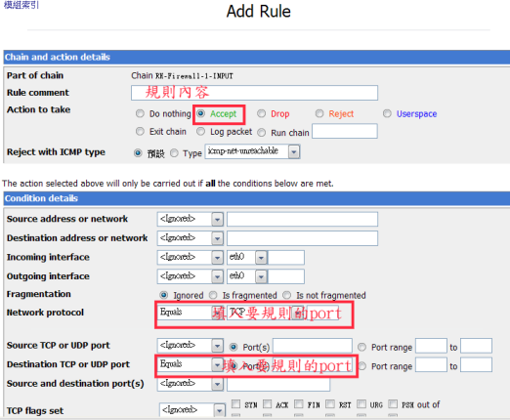Choose the Drop action
The height and width of the screenshot is (420, 510).
click(261, 113)
